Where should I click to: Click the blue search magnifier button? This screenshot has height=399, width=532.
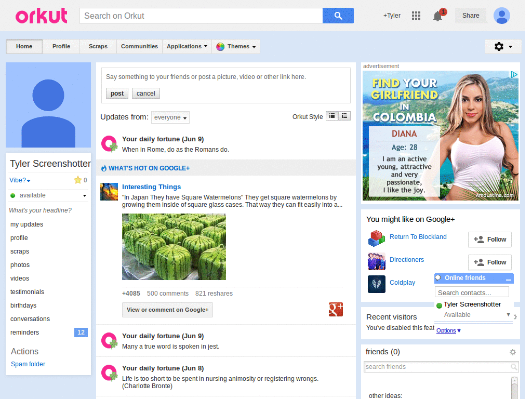click(338, 16)
